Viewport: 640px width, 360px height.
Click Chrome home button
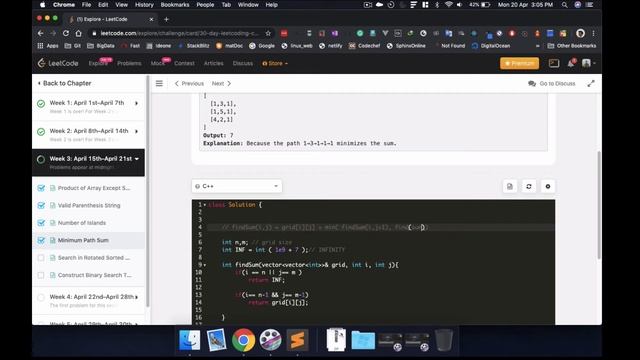78,33
